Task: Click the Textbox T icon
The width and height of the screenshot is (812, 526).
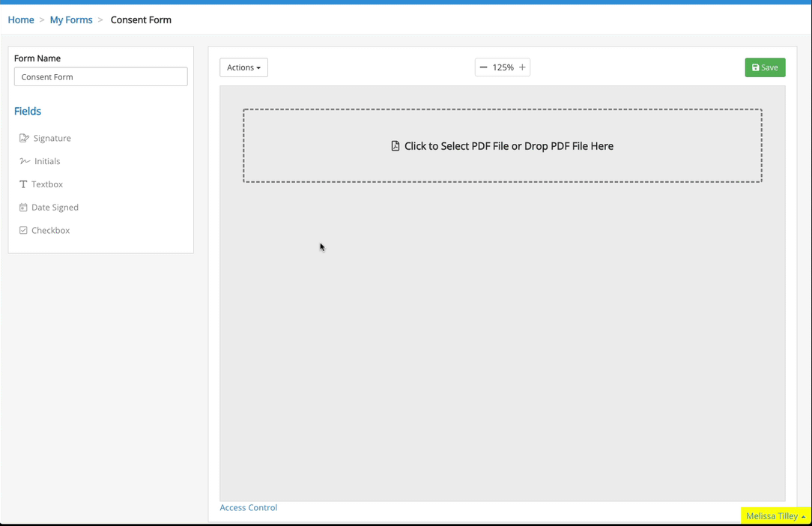Action: (x=22, y=184)
